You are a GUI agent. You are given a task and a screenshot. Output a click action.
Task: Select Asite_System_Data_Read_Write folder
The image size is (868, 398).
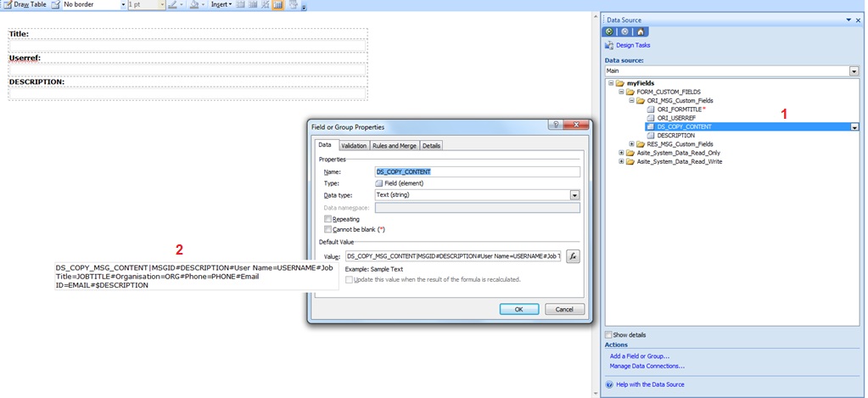[x=680, y=161]
